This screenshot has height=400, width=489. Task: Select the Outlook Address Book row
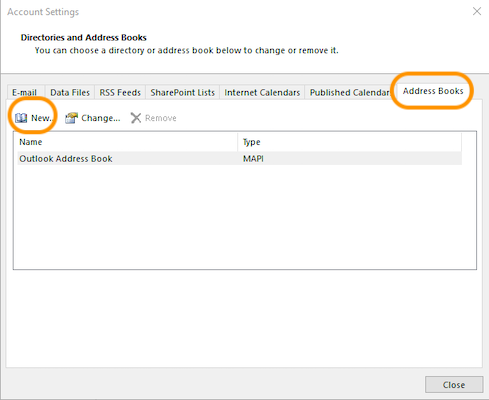pos(239,158)
